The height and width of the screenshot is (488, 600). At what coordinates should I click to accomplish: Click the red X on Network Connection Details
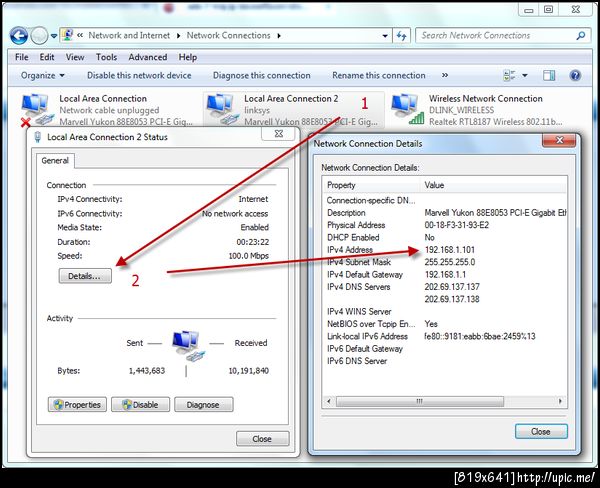pyautogui.click(x=559, y=140)
